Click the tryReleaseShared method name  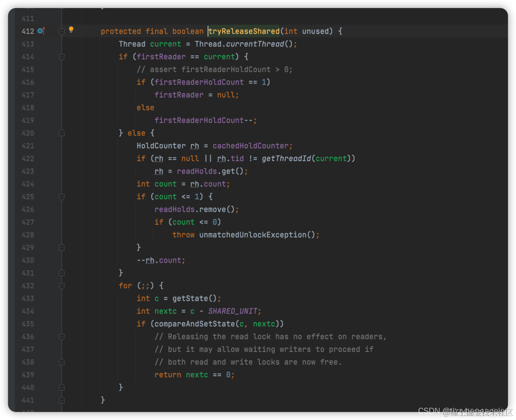coord(244,31)
